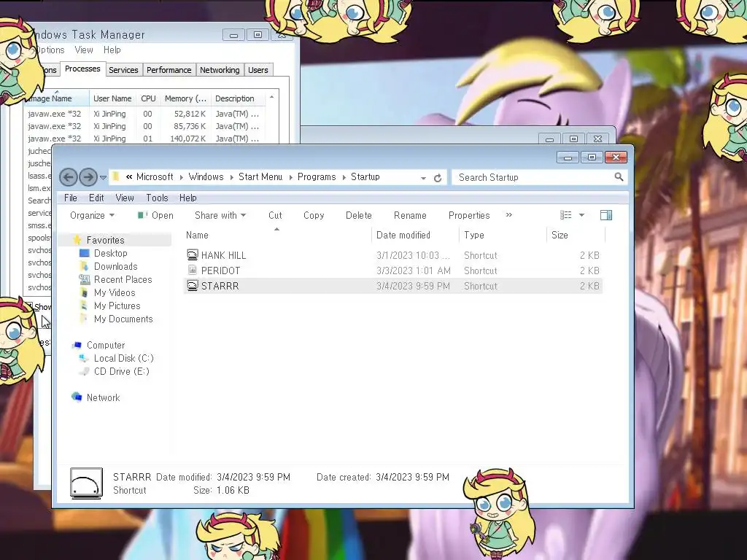747x560 pixels.
Task: Expand the Share with dropdown
Action: point(220,215)
